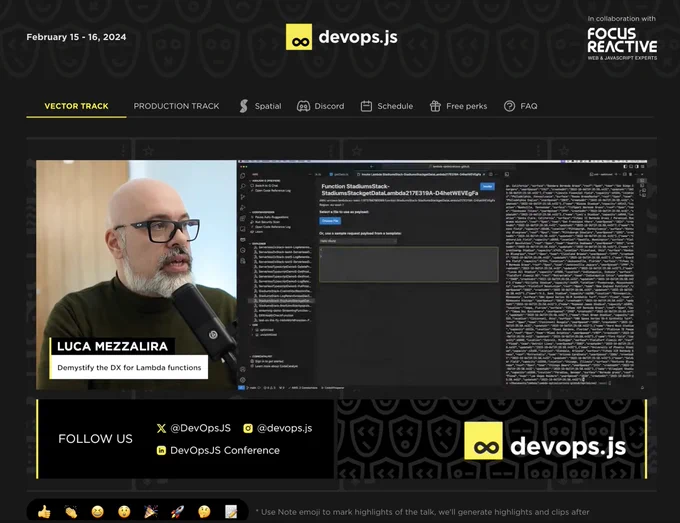Open the Manage gear icon in activity bar
Screen dimensions: 680x523
(243, 379)
